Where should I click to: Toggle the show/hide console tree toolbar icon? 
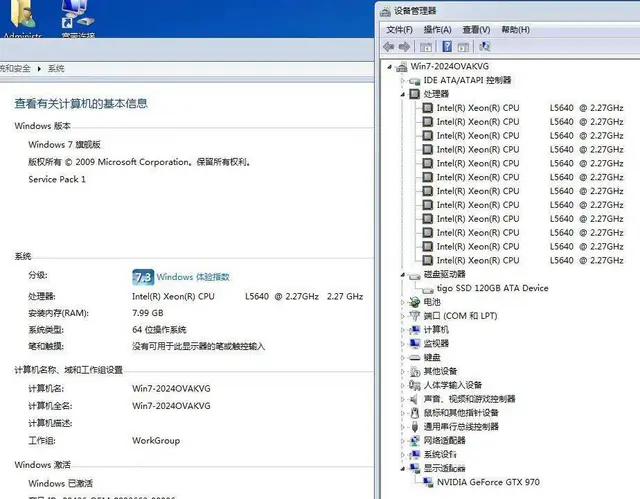point(426,47)
